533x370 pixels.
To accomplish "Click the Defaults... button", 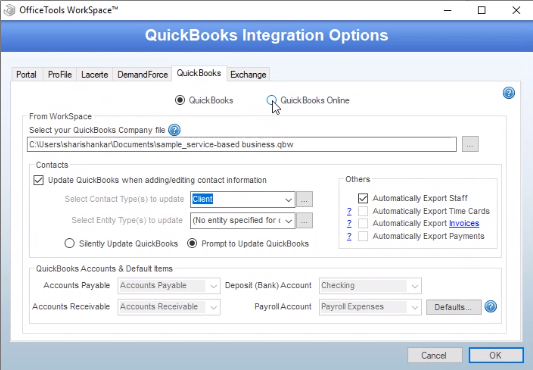I will point(454,307).
